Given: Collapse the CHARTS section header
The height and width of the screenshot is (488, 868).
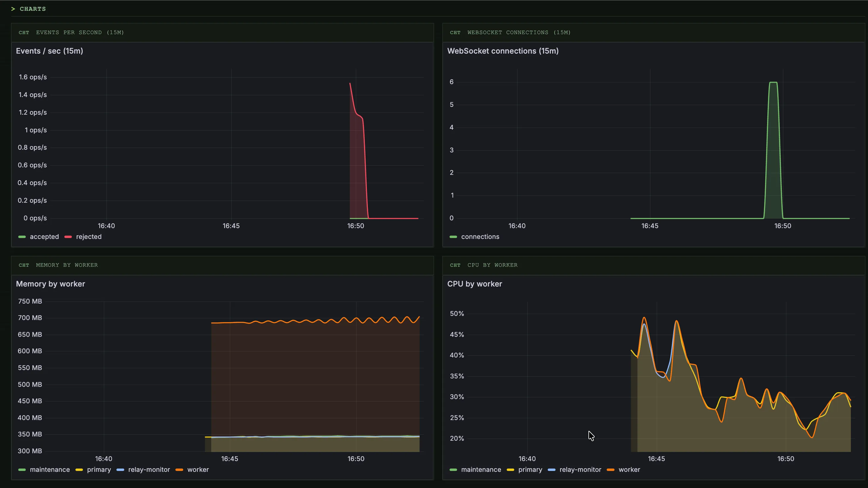Looking at the screenshot, I should click(x=29, y=9).
